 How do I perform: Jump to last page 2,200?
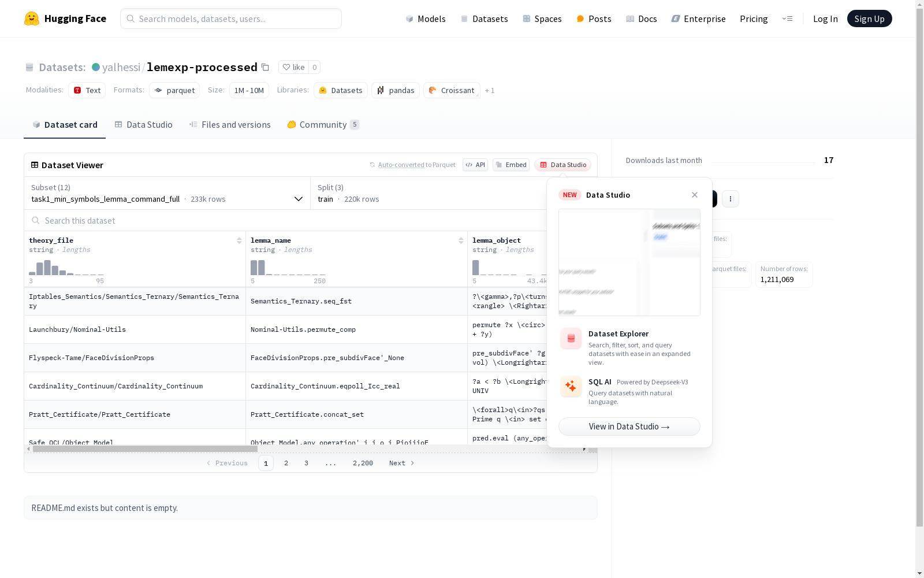[363, 463]
